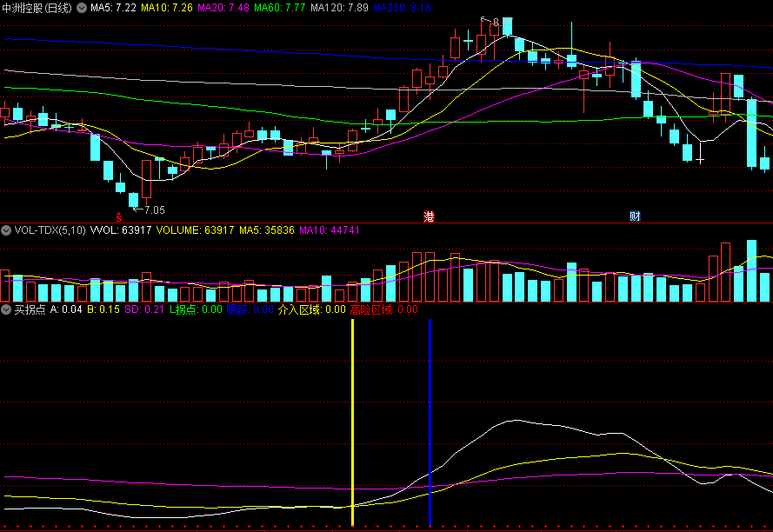
Task: Click the MA5: 7.22 value
Action: (113, 8)
